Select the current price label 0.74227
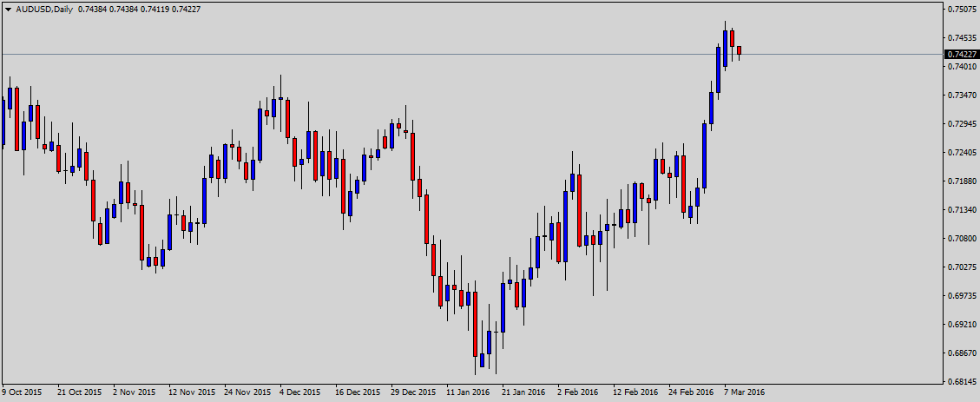The height and width of the screenshot is (402, 980). coord(960,54)
